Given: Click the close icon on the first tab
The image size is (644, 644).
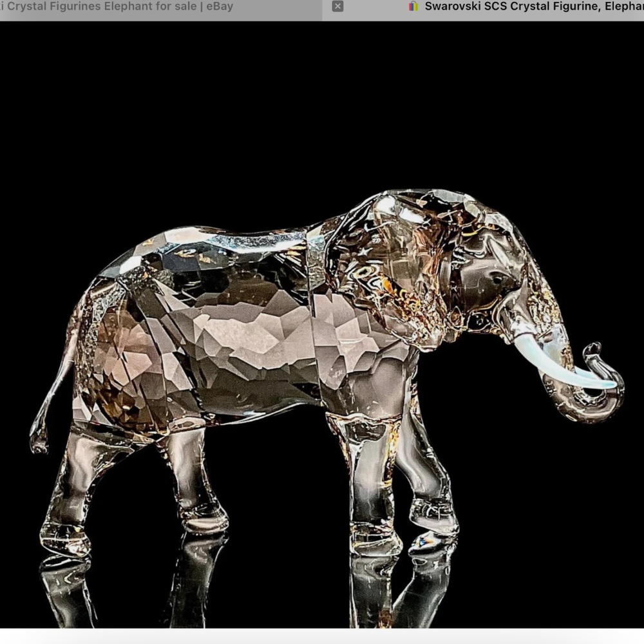Looking at the screenshot, I should click(337, 6).
